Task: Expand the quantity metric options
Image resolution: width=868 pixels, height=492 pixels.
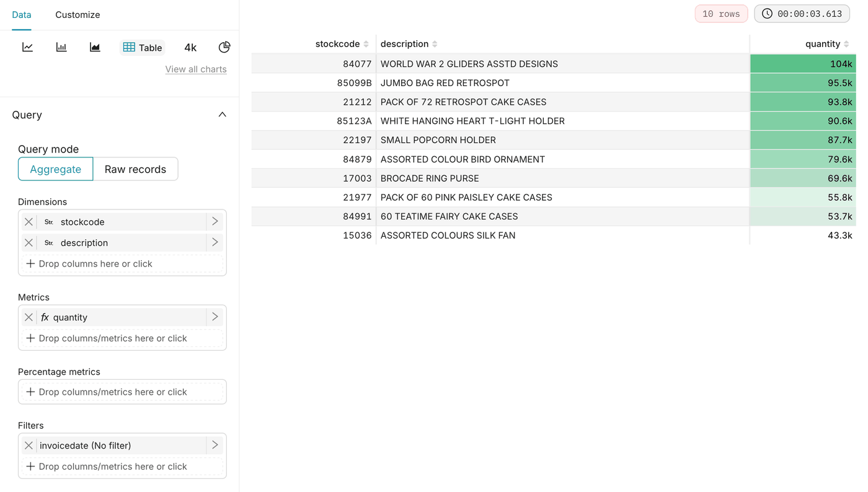Action: [215, 317]
